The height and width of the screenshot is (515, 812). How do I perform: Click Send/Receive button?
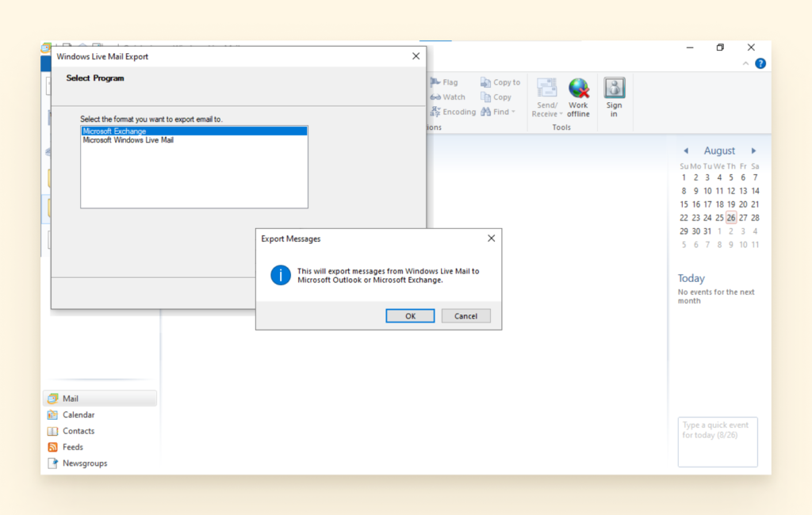click(547, 97)
